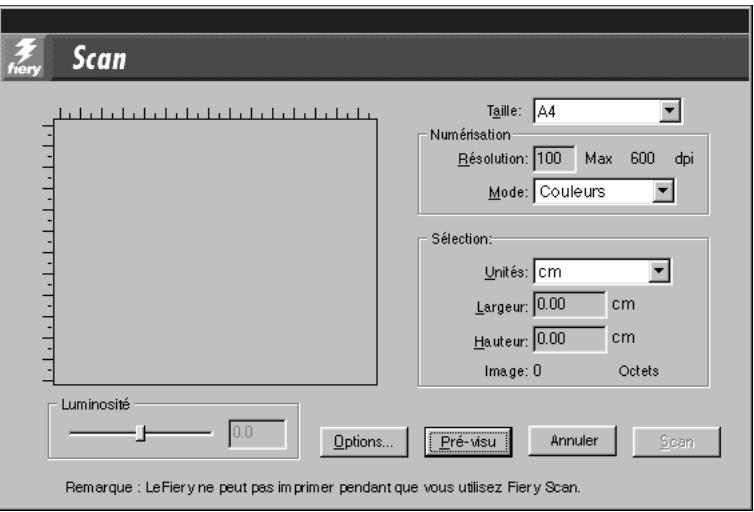Click the "600" maximum resolution value
Screen dimensions: 754x512
tap(642, 158)
